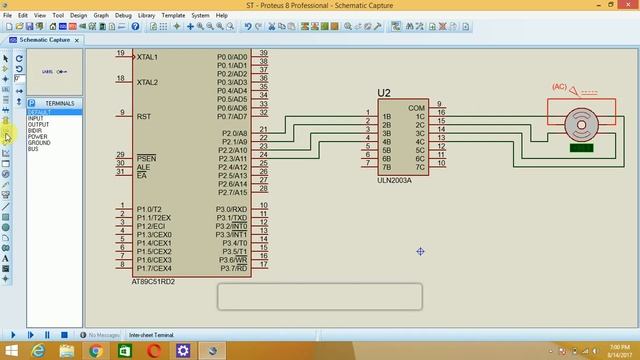This screenshot has width=640, height=360.
Task: Start the simulation with the Play button
Action: [13, 335]
